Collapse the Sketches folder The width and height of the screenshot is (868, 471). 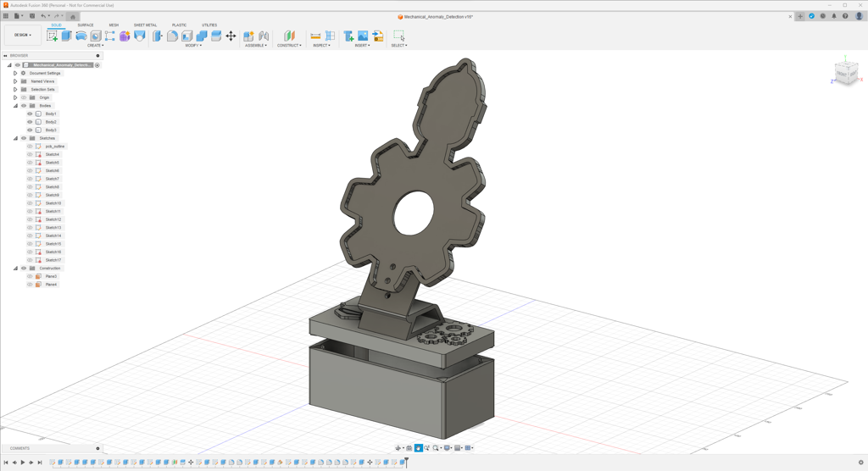point(15,138)
